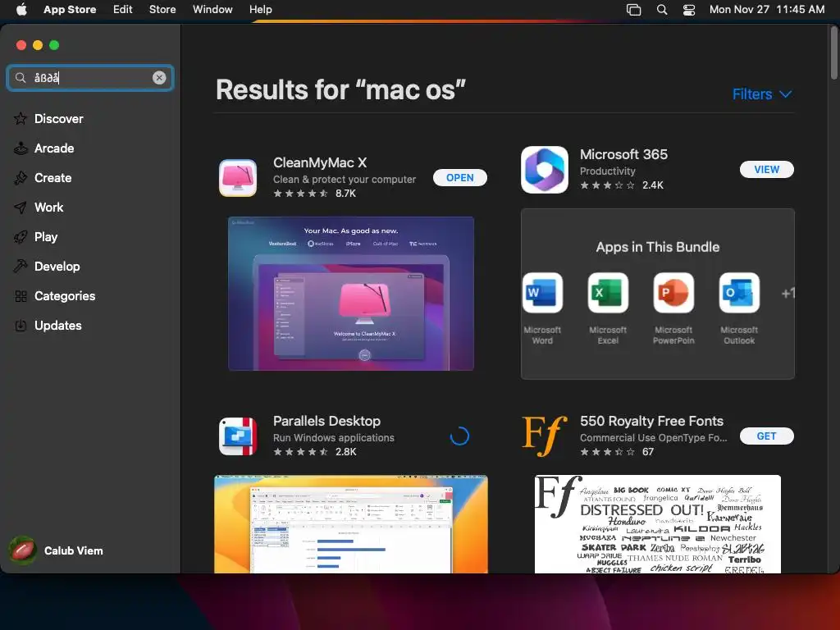The height and width of the screenshot is (630, 840).
Task: Click the CleanMyMac X title
Action: pyautogui.click(x=320, y=163)
